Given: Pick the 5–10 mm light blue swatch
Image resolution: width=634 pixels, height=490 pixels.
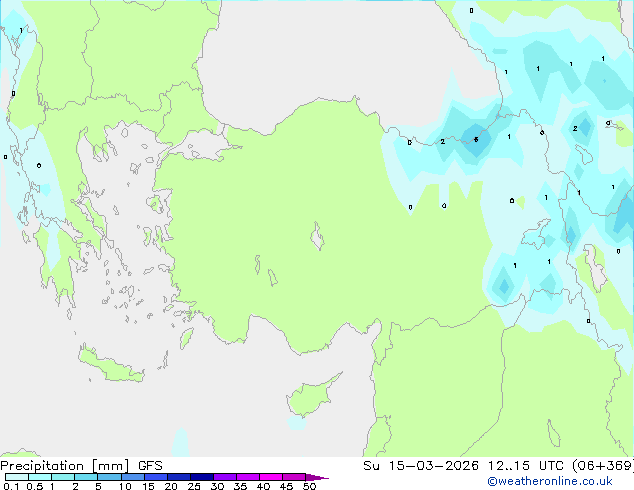Looking at the screenshot, I should [x=109, y=477].
